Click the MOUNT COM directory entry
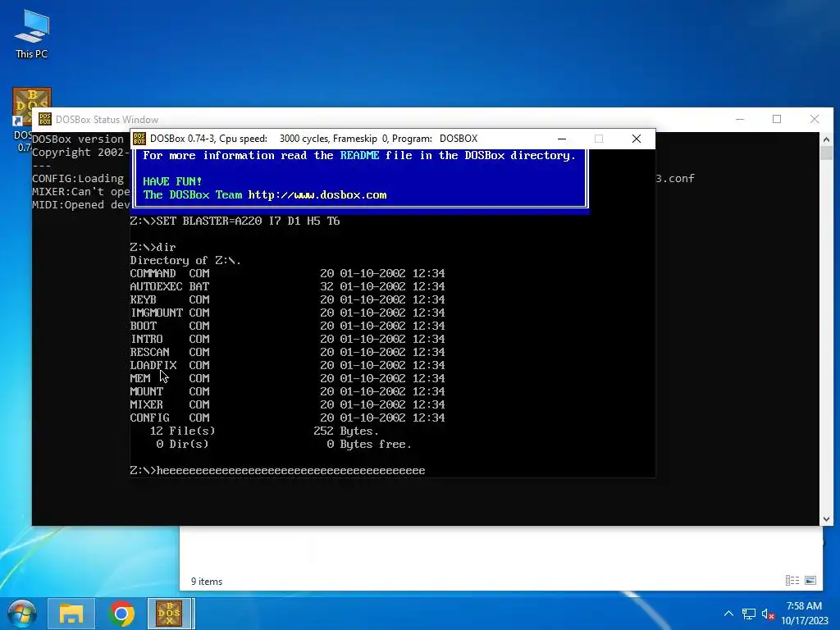 [x=287, y=391]
